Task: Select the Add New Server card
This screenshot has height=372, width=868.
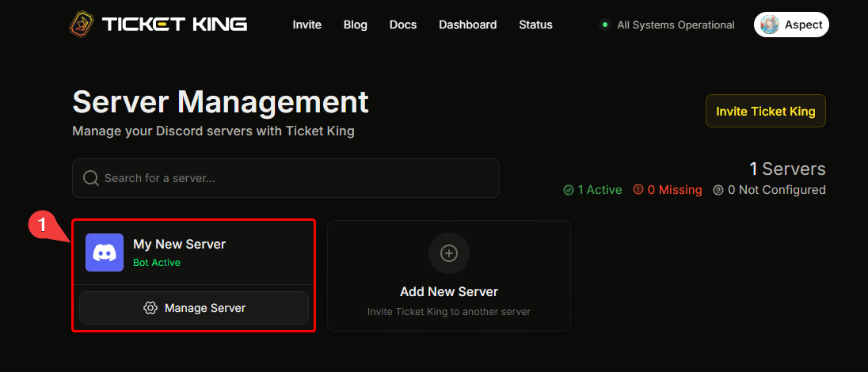Action: coord(449,275)
